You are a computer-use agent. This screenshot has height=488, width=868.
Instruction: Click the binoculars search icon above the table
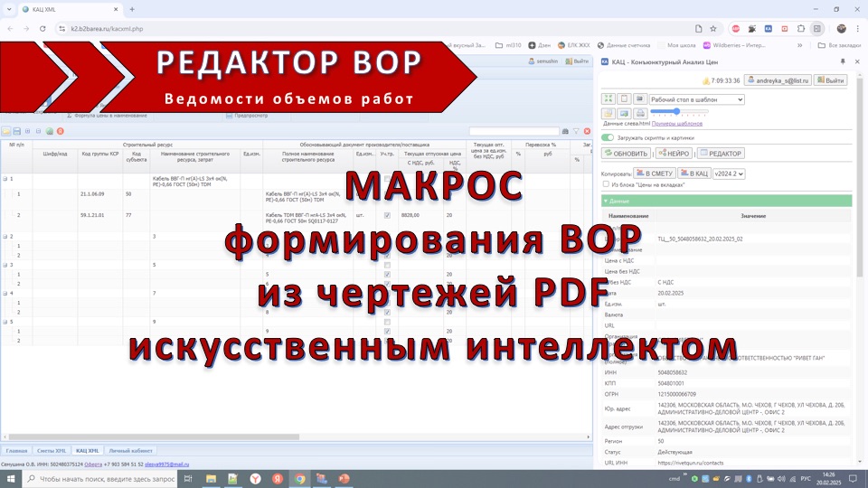[x=565, y=131]
